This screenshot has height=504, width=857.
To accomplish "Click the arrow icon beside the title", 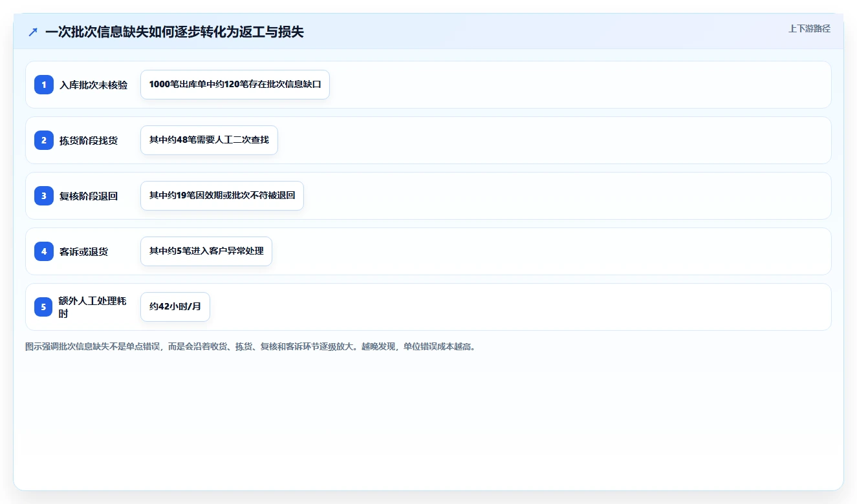I will 33,32.
